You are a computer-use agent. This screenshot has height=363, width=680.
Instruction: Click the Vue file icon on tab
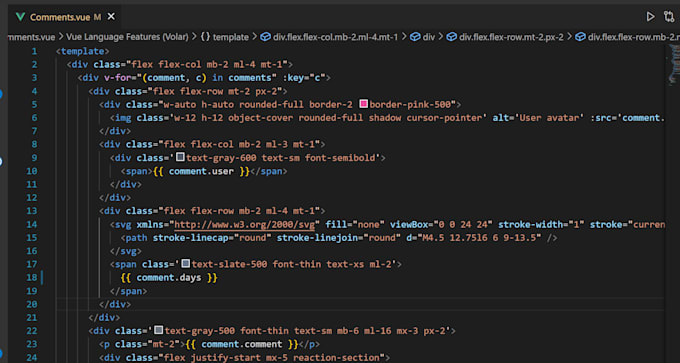click(20, 17)
